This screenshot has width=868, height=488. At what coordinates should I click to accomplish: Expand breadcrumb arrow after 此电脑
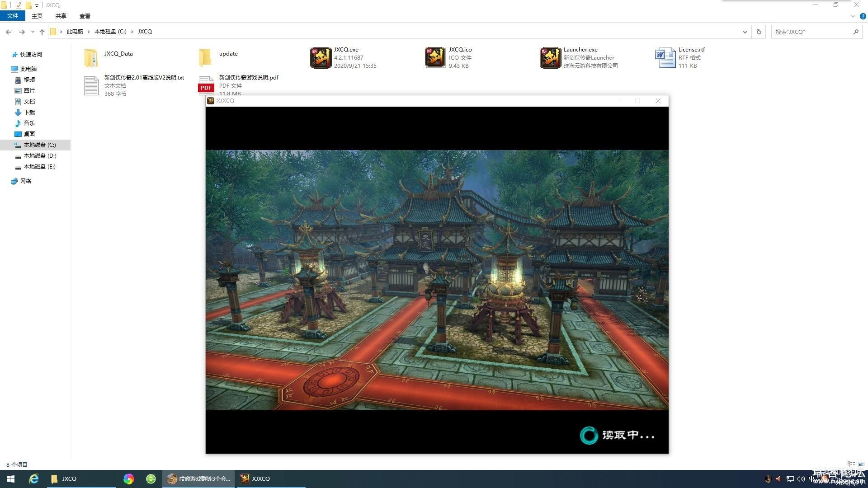(89, 32)
